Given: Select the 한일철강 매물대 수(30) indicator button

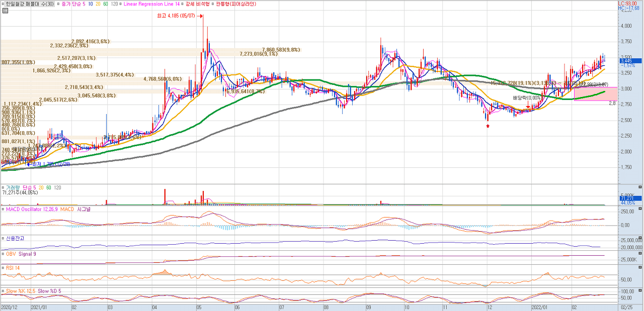Looking at the screenshot, I should pyautogui.click(x=30, y=4).
